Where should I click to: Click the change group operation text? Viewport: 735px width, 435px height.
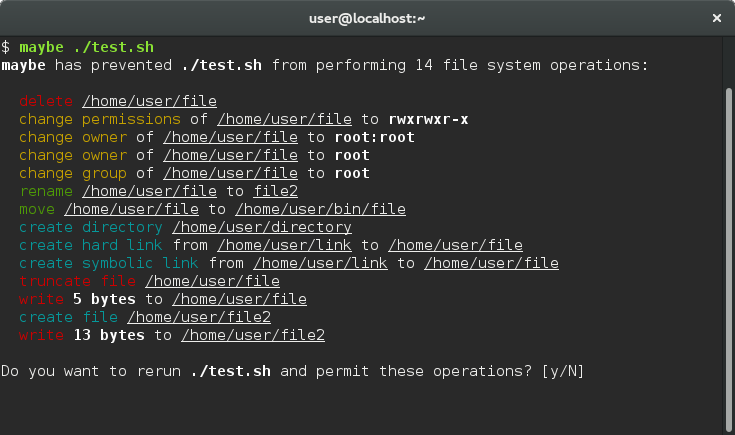(x=73, y=173)
